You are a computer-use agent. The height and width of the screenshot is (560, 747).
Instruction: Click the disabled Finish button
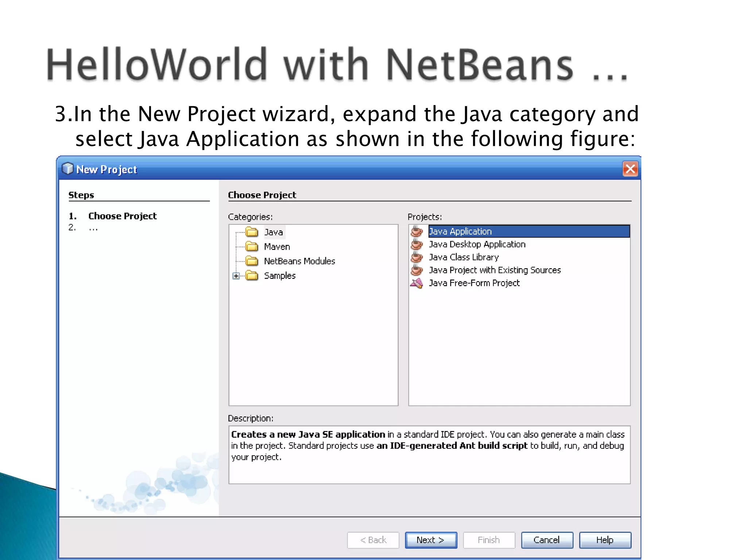coord(489,540)
